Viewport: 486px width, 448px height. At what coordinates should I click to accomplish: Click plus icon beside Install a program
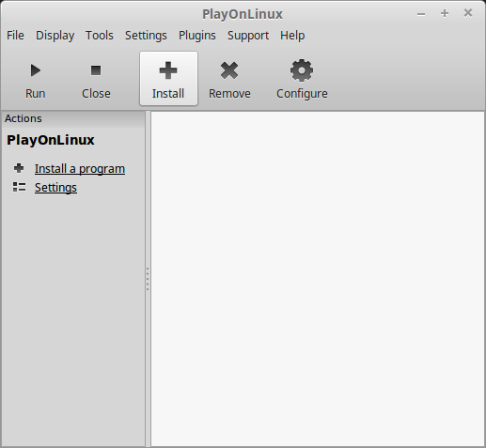[19, 168]
